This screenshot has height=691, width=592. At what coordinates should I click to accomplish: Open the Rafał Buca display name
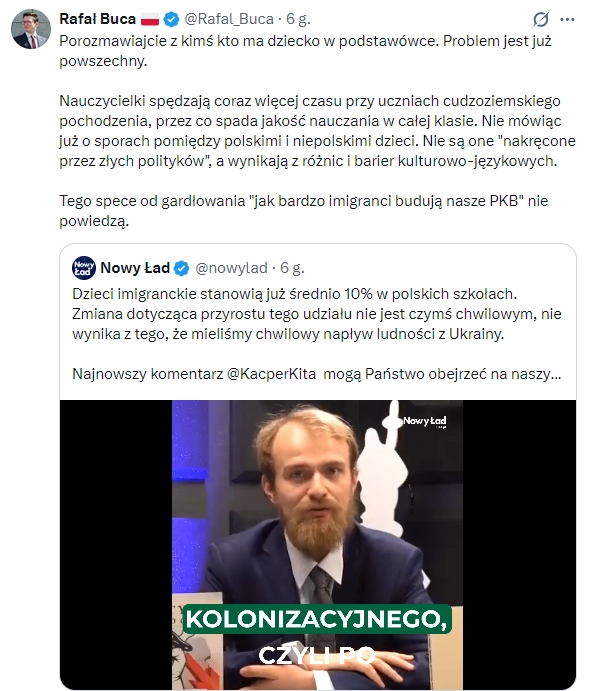[x=97, y=19]
